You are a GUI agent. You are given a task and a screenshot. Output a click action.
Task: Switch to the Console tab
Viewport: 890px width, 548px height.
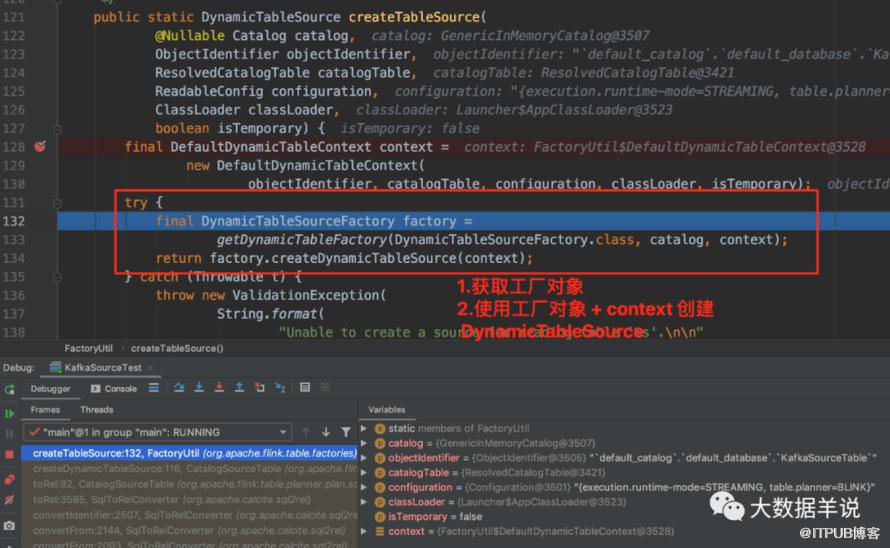point(114,388)
